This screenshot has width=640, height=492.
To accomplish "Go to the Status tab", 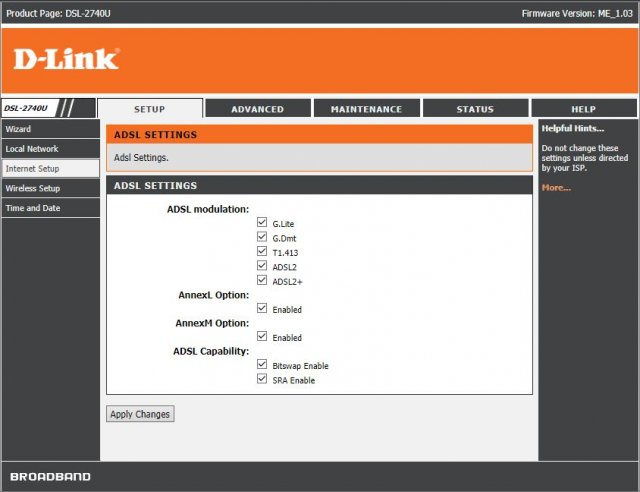I will pyautogui.click(x=475, y=109).
